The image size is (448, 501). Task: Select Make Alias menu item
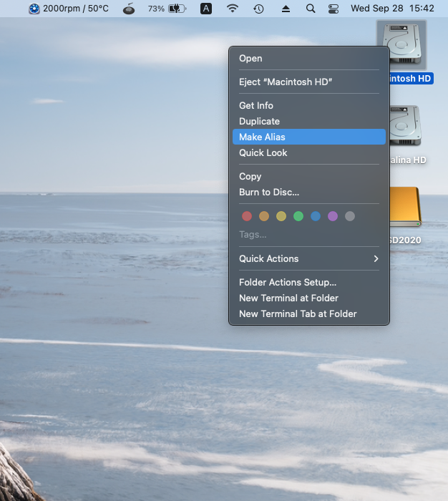pos(309,137)
